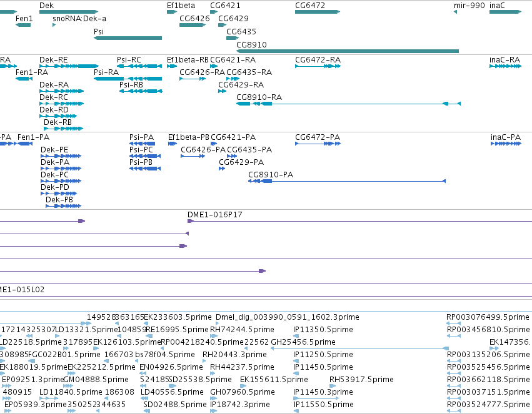This screenshot has height=414, width=532.
Task: Click the RP003524777.5prime EST label
Action: [488, 405]
